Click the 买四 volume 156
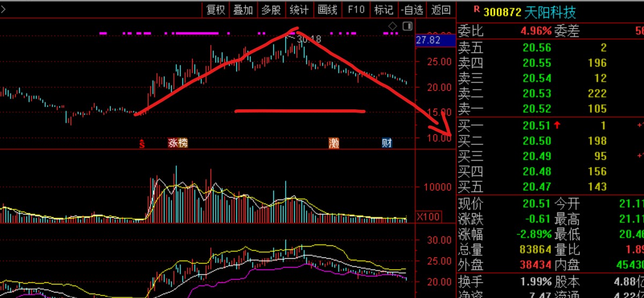644x298 pixels. click(598, 172)
